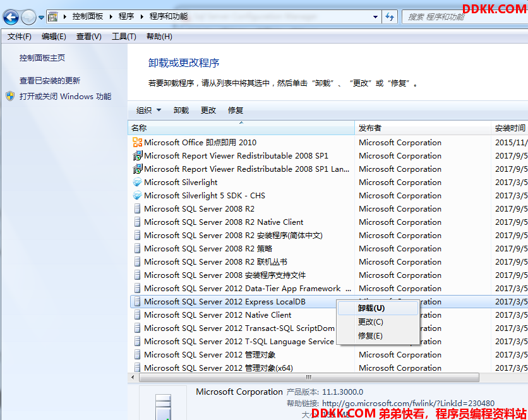Click the Microsoft Office 即点即用 2010 icon
The image size is (528, 420).
click(138, 142)
